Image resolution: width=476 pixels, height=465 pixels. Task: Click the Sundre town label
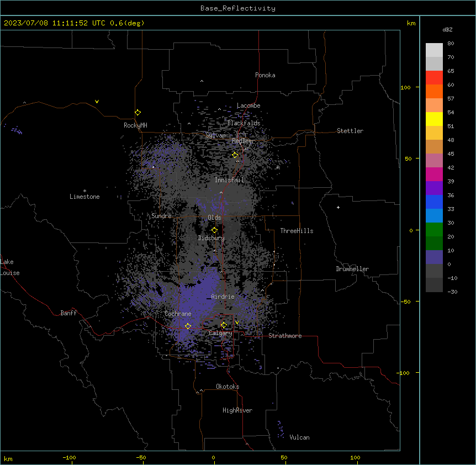(161, 216)
